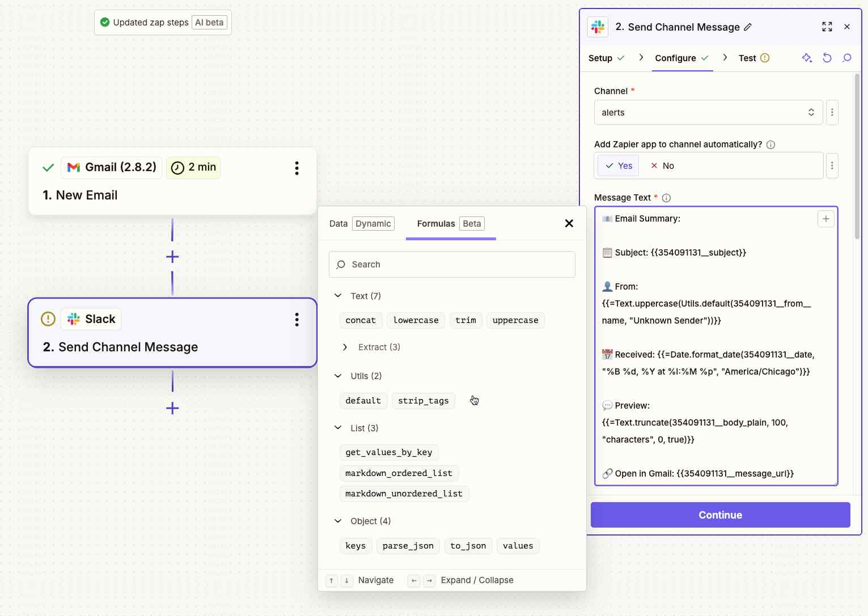This screenshot has width=868, height=616.
Task: Open the Test tab in the Slack step
Action: [x=748, y=58]
